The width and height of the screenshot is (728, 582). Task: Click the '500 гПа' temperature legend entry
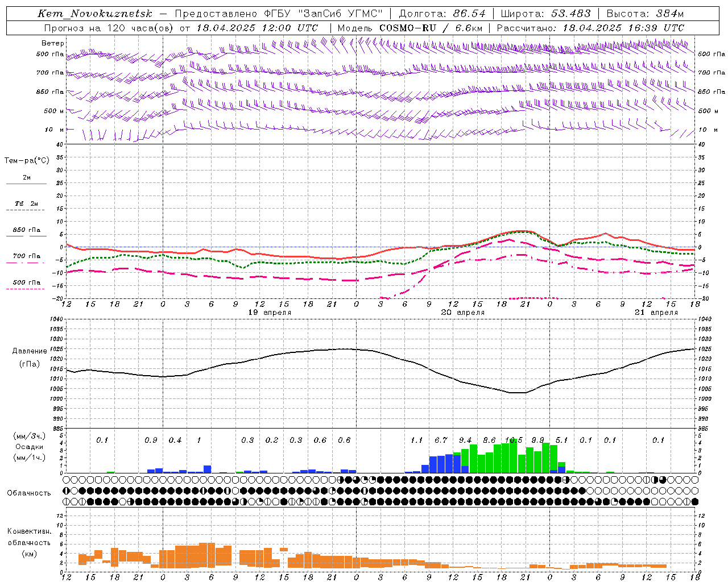[x=27, y=282]
